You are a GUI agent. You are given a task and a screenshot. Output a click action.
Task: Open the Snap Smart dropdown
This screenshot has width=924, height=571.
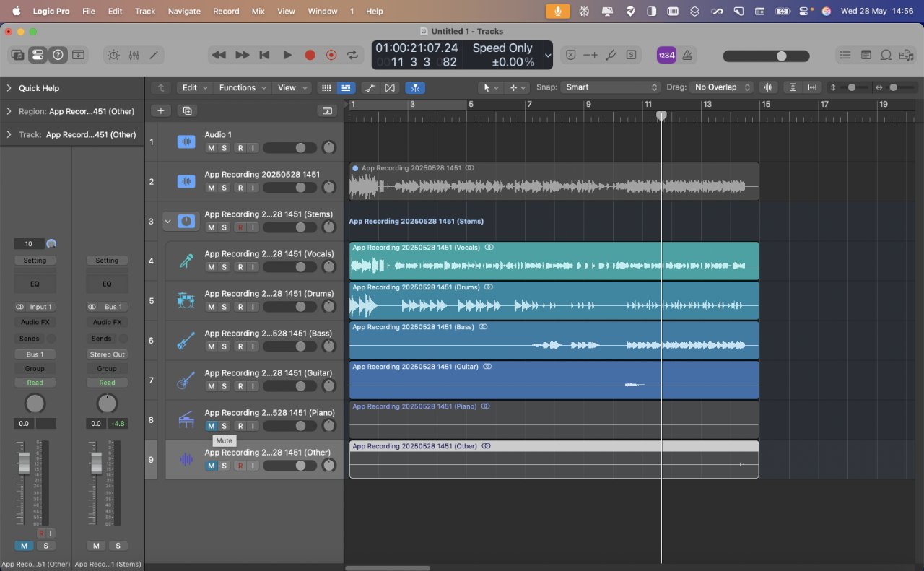pos(611,87)
